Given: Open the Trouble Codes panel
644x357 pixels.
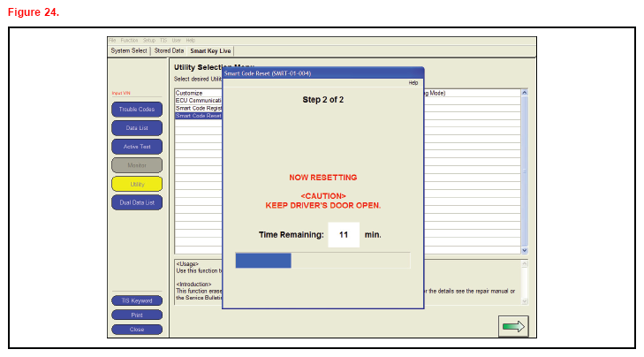Looking at the screenshot, I should click(136, 110).
